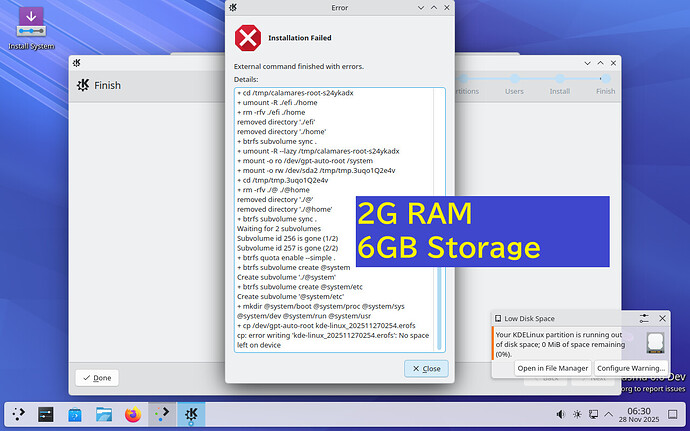Click the installer window KDE title icon

(x=77, y=63)
